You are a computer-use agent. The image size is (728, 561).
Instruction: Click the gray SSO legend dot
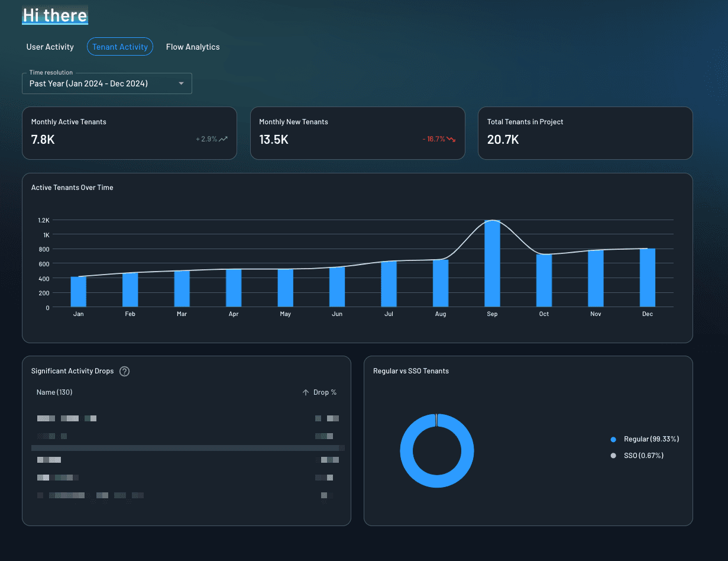click(613, 456)
